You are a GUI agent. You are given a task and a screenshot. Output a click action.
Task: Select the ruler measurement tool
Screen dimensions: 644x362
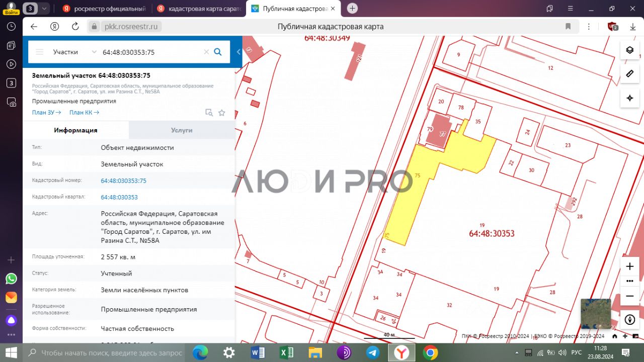tap(629, 74)
